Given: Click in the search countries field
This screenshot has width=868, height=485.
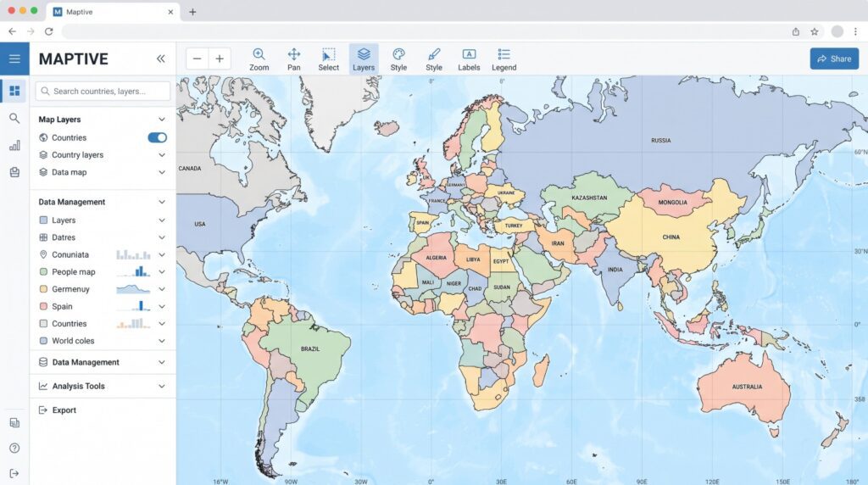Looking at the screenshot, I should pos(103,91).
